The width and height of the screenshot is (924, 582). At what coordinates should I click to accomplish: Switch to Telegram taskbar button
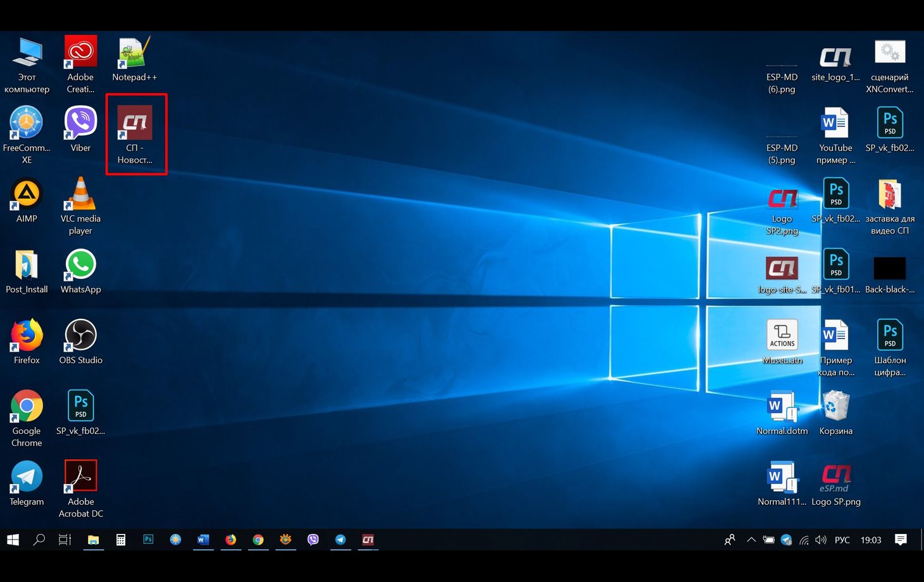pos(340,540)
